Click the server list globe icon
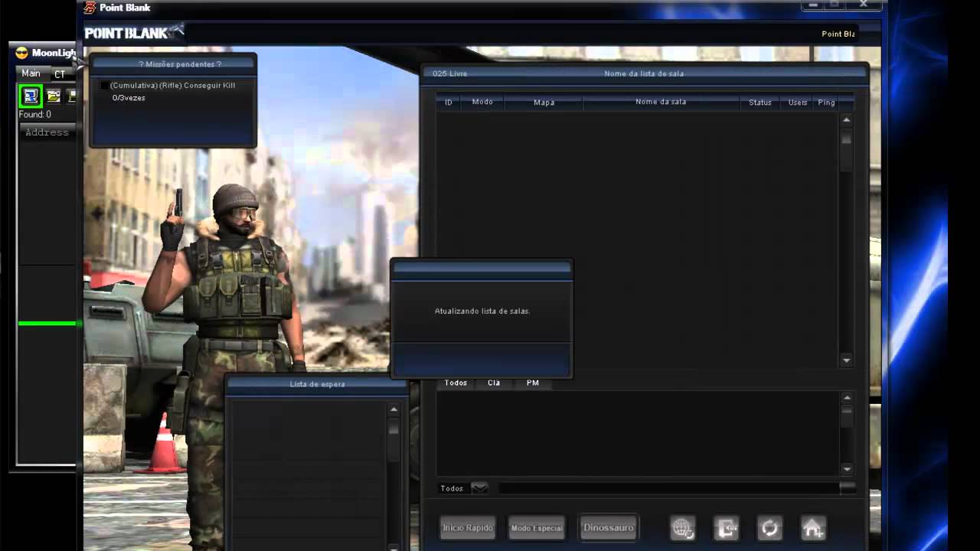 click(682, 527)
